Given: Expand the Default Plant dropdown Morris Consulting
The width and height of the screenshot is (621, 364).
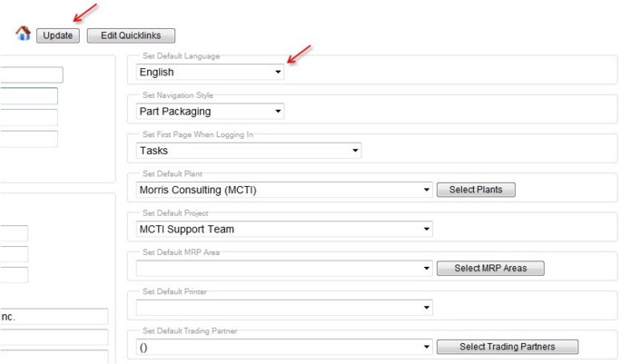Looking at the screenshot, I should (x=284, y=190).
